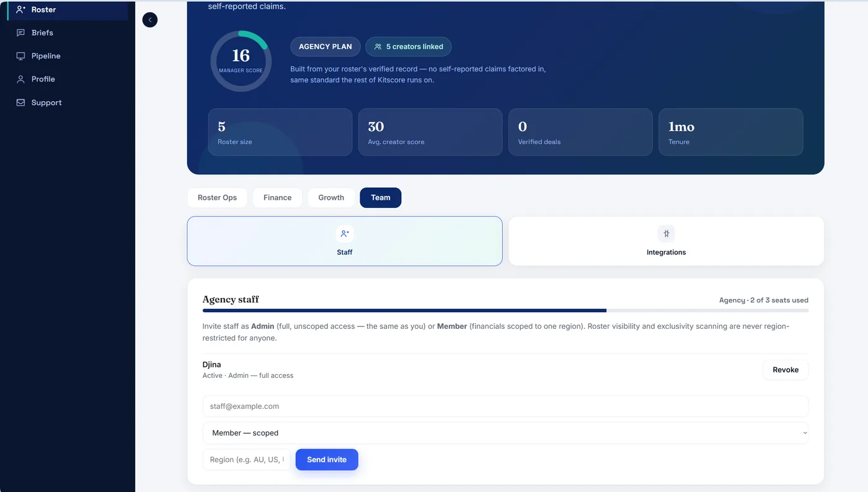Select the Integrations card
The height and width of the screenshot is (492, 868).
[666, 241]
